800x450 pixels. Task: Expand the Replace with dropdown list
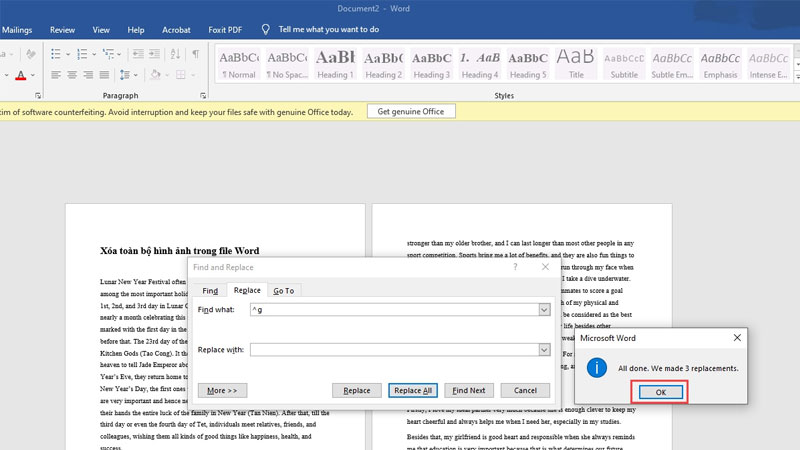click(544, 350)
